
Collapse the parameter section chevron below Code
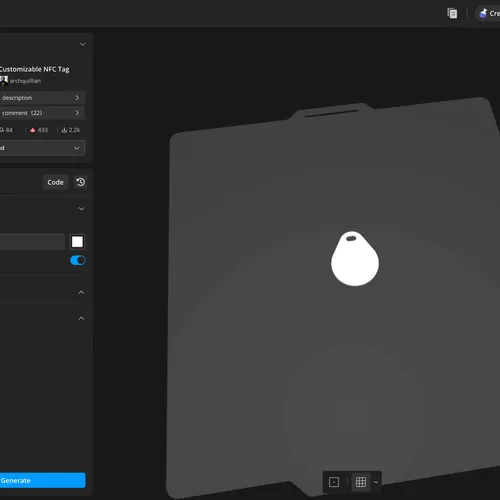(x=81, y=209)
